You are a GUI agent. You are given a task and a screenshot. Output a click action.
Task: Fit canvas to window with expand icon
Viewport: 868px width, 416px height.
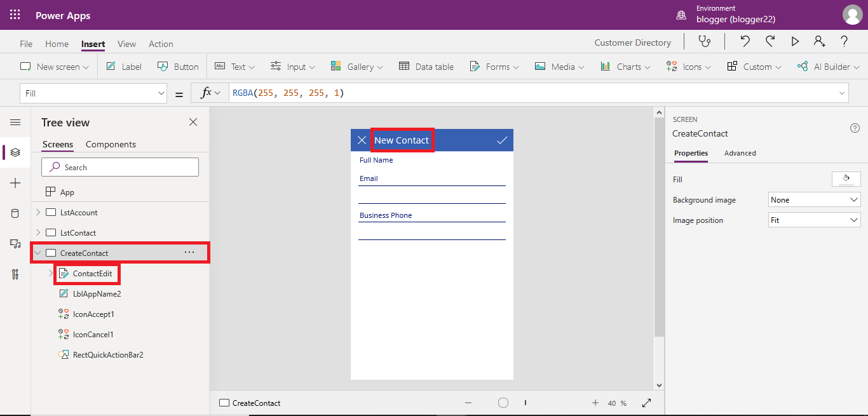pos(647,403)
